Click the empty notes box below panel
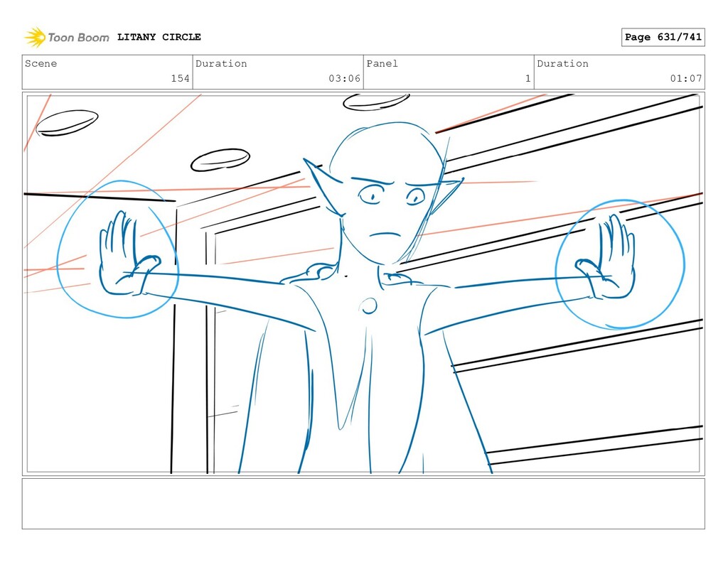Image resolution: width=728 pixels, height=562 pixels. (363, 504)
